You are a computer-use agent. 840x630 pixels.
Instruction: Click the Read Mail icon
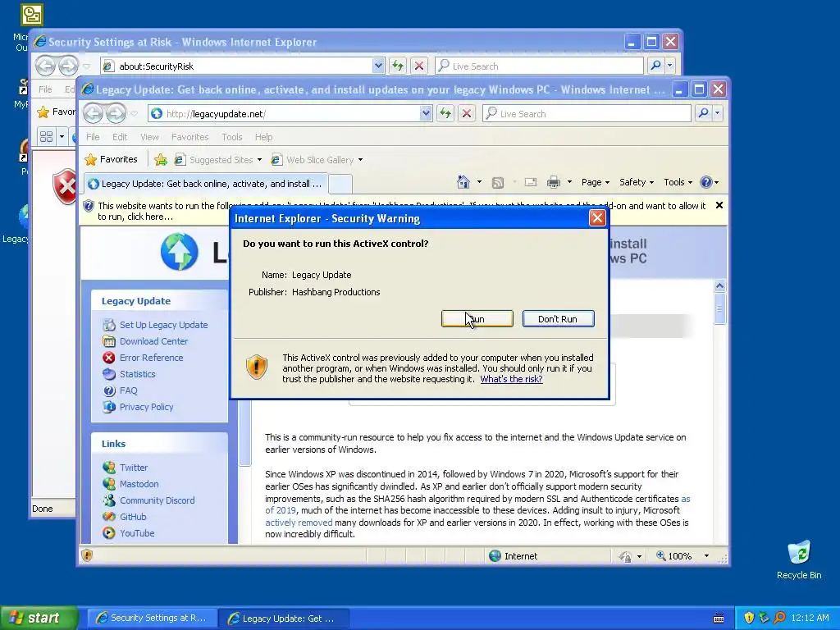point(531,182)
